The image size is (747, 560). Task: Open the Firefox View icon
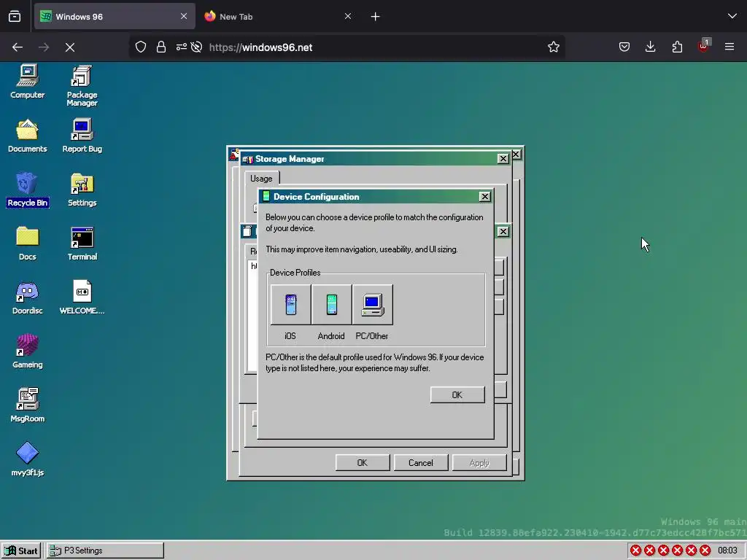(x=15, y=17)
